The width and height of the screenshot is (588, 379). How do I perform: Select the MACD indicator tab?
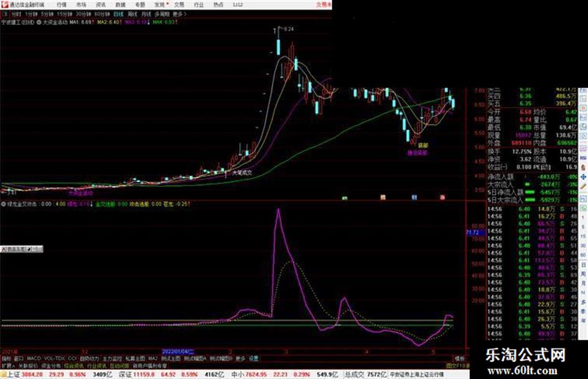pos(34,358)
